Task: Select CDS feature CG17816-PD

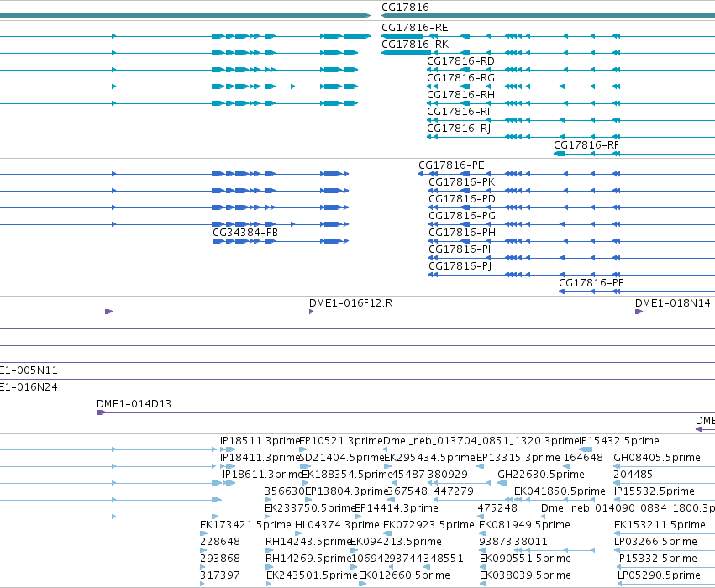Action: (462, 199)
